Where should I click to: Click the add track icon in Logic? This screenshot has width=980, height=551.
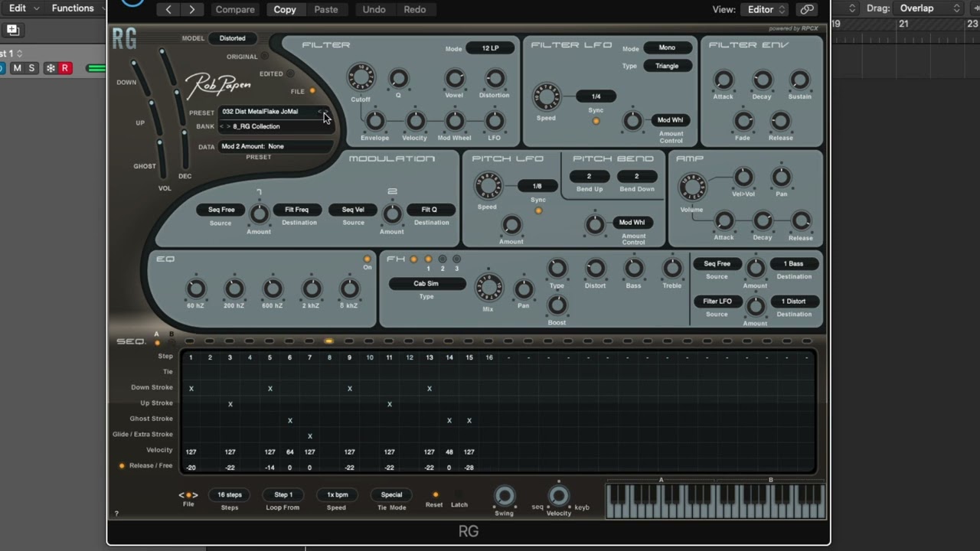pyautogui.click(x=13, y=30)
